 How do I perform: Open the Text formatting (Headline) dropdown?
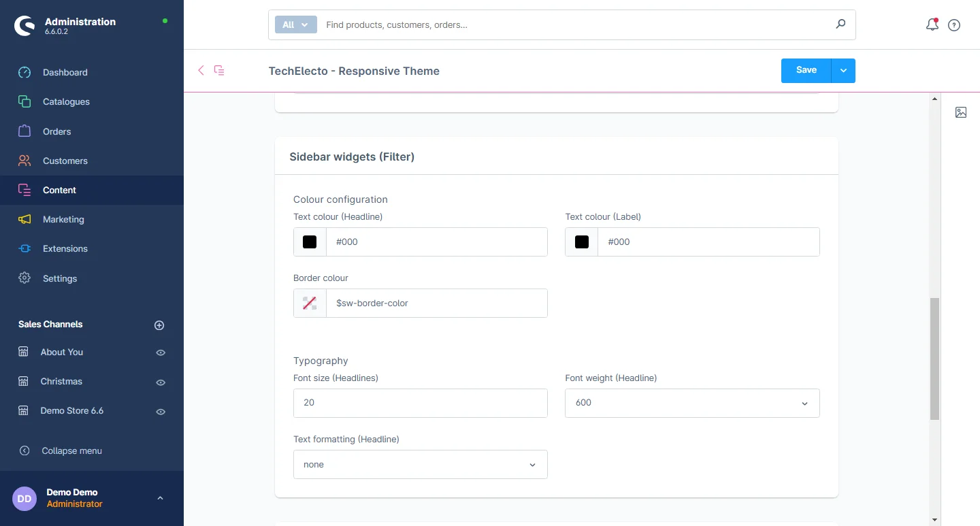point(420,465)
